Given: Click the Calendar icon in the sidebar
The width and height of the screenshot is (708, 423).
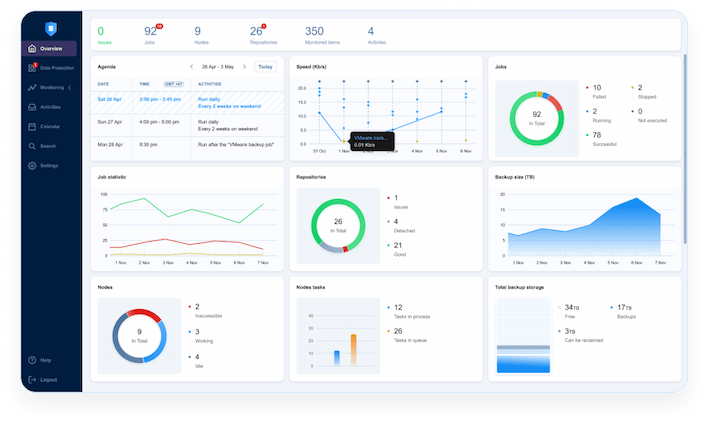Looking at the screenshot, I should [x=32, y=127].
